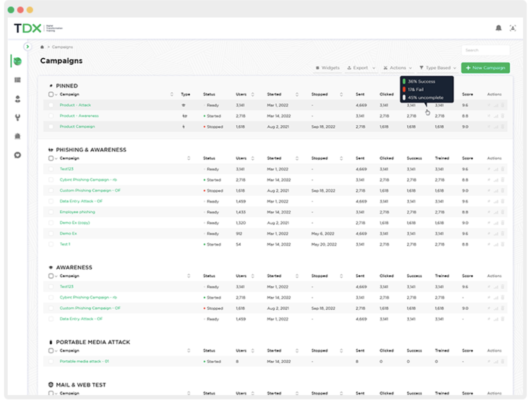Check the Product - Awareness row checkbox
Screen dimensions: 532x403
click(x=51, y=116)
